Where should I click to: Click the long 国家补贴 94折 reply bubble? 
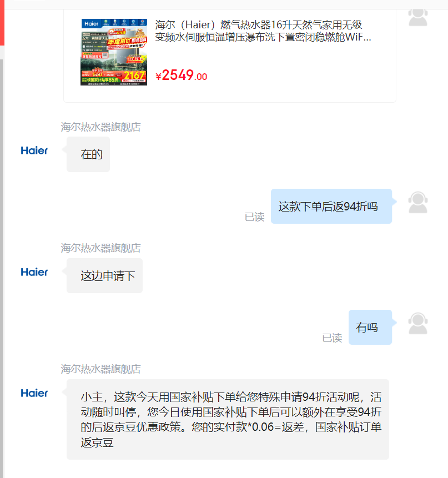(x=228, y=420)
